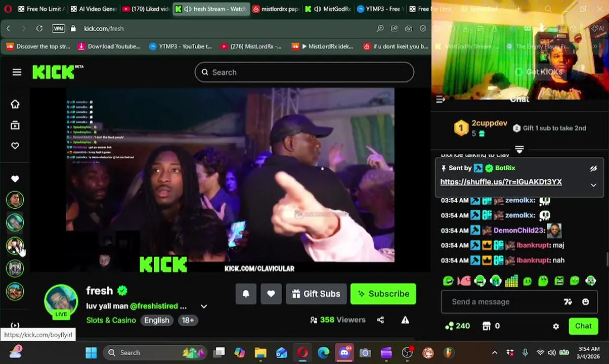The height and width of the screenshot is (364, 609).
Task: Open DemonChild23's username in chat
Action: tap(517, 231)
